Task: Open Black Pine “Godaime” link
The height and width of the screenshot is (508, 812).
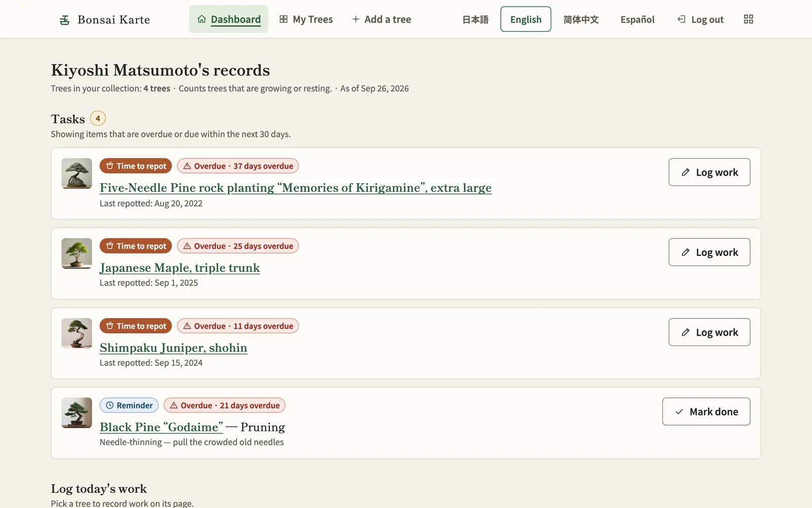Action: [x=161, y=427]
